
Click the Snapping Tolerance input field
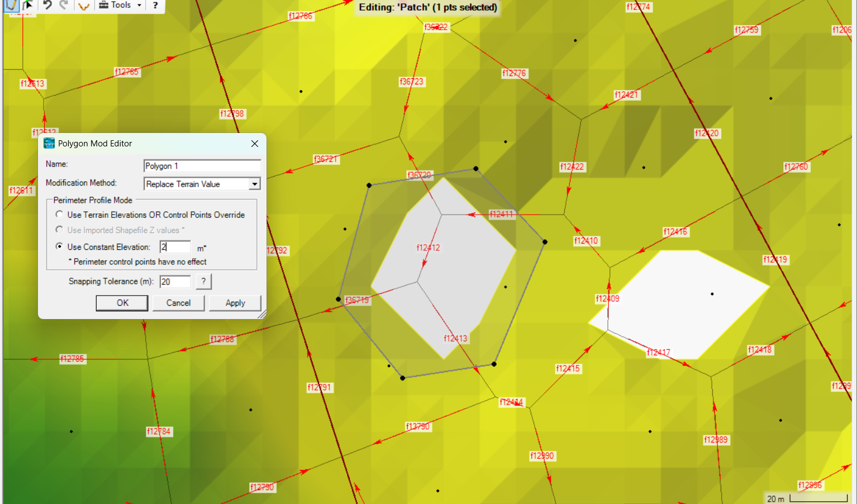pos(175,282)
